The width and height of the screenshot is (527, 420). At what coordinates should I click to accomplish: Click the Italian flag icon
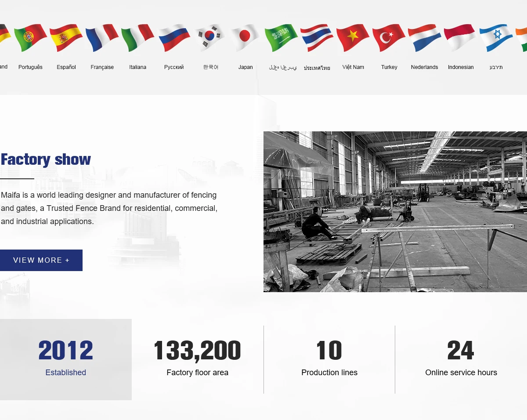click(x=138, y=37)
